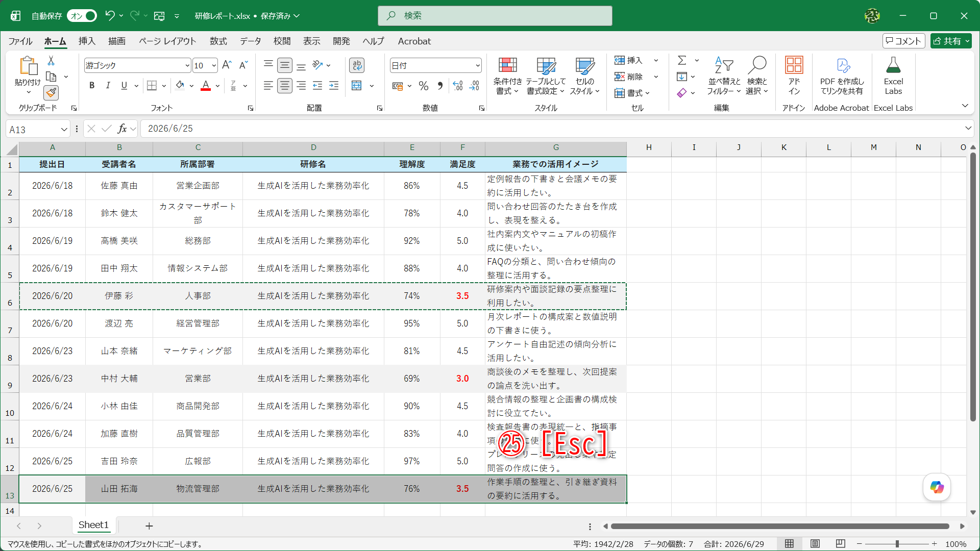Image resolution: width=980 pixels, height=551 pixels.
Task: Toggle align left
Action: (x=268, y=85)
